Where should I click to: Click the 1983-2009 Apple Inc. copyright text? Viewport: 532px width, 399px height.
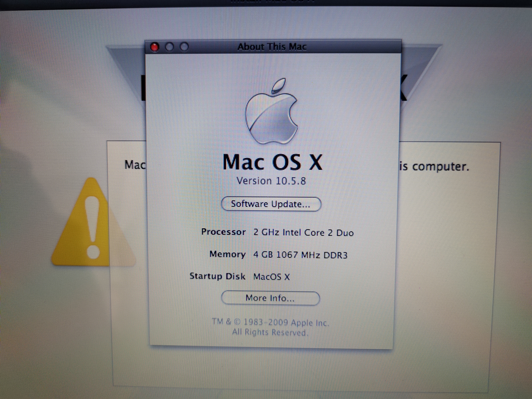[270, 322]
